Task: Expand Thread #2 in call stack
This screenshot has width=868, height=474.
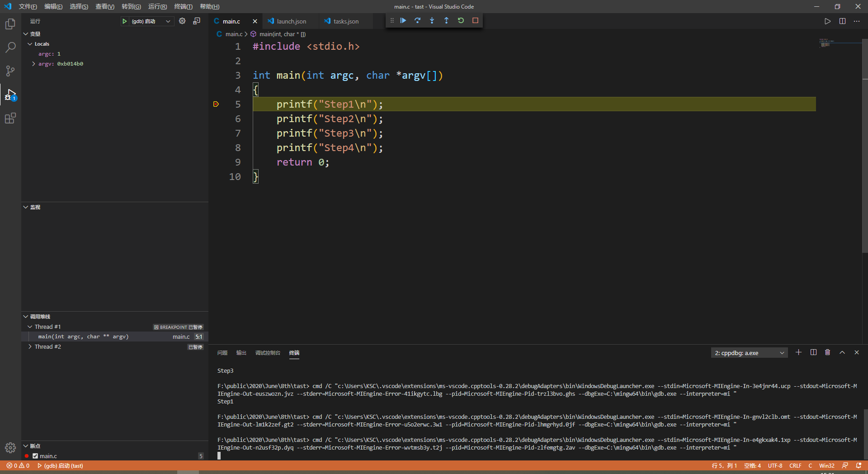Action: tap(30, 346)
